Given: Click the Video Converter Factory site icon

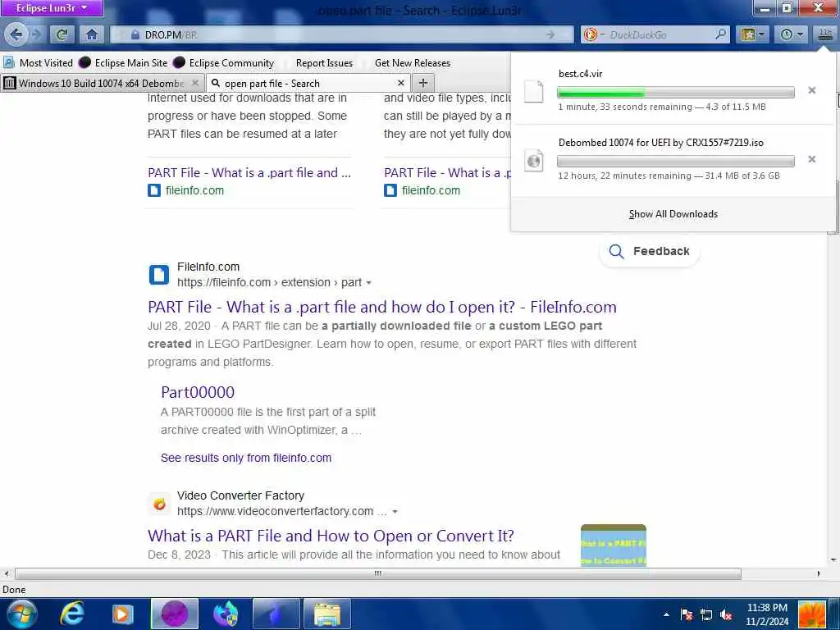Looking at the screenshot, I should pyautogui.click(x=158, y=504).
